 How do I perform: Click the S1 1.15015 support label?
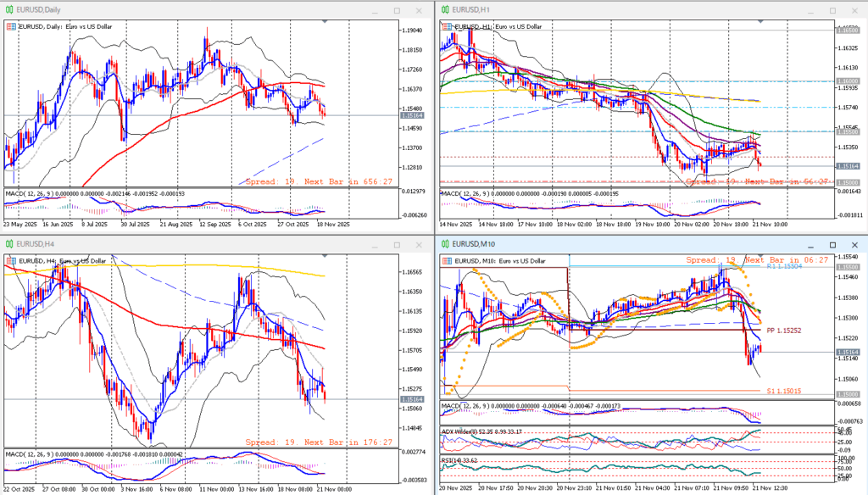pyautogui.click(x=783, y=391)
